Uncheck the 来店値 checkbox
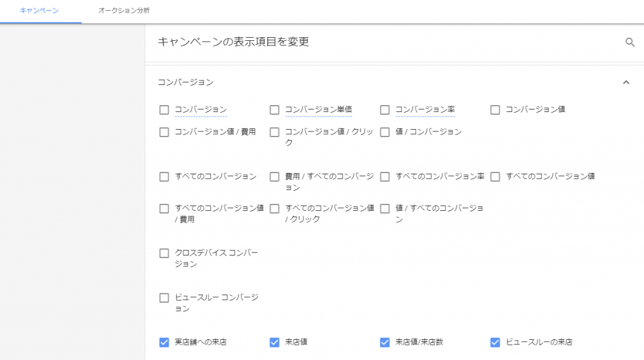Image resolution: width=644 pixels, height=360 pixels. (274, 342)
